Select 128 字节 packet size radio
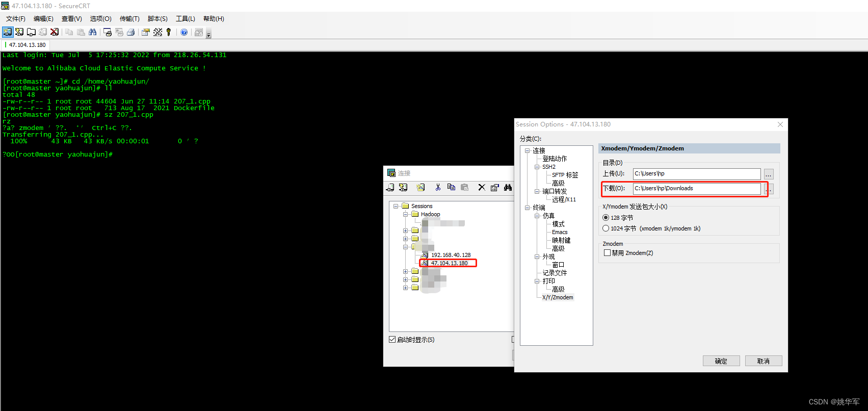The image size is (868, 411). coord(606,218)
